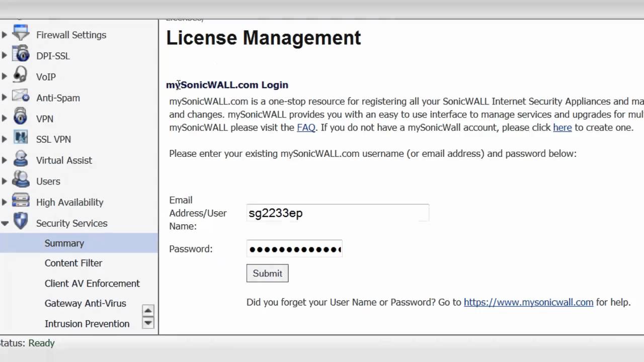644x362 pixels.
Task: Click the High Availability icon
Action: [21, 201]
